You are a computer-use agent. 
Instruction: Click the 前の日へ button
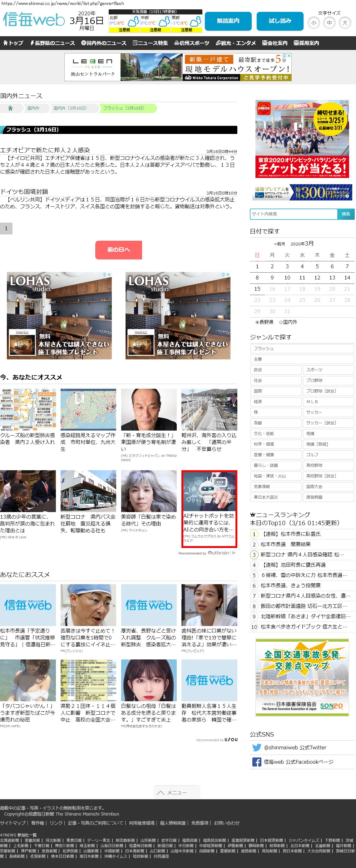pos(118,250)
